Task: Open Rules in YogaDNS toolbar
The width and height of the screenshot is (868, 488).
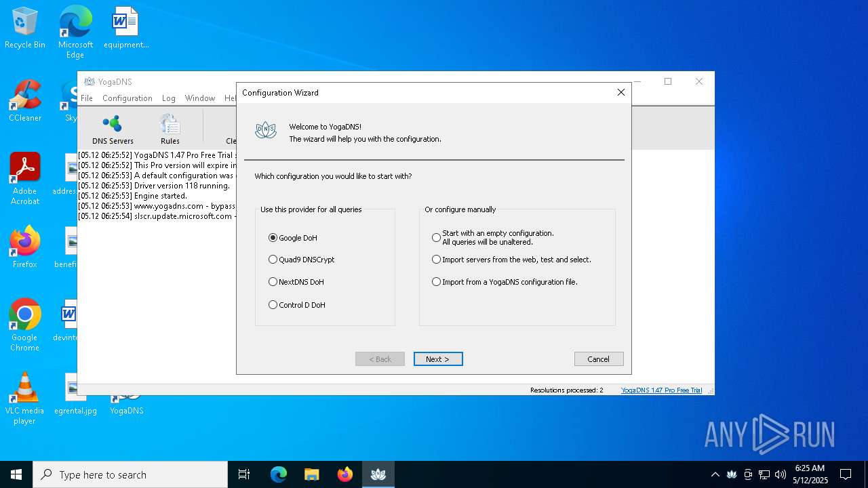Action: point(170,129)
